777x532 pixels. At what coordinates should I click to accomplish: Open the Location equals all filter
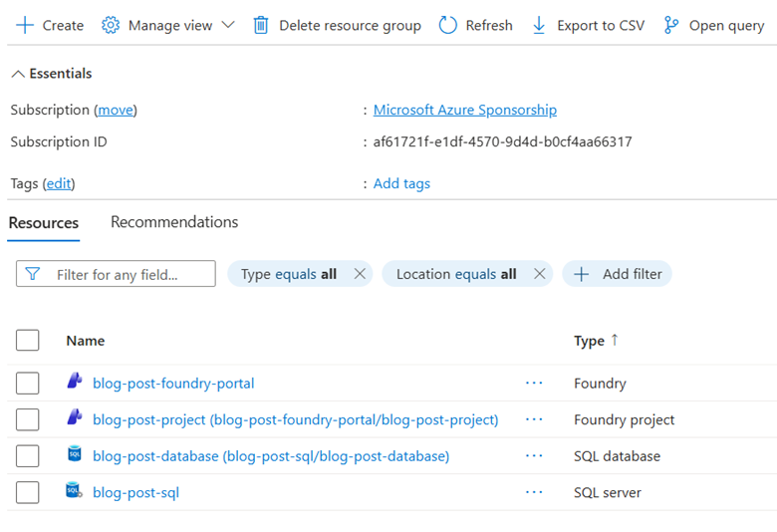click(x=456, y=274)
